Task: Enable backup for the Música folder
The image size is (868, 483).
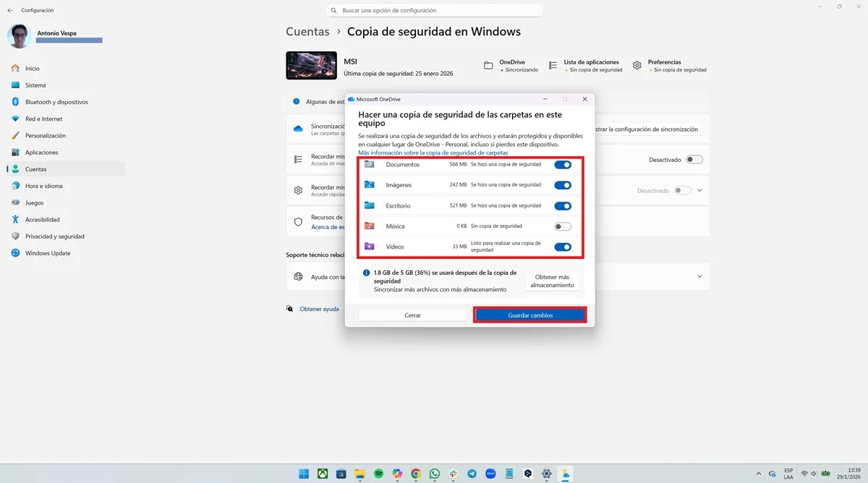Action: 563,226
